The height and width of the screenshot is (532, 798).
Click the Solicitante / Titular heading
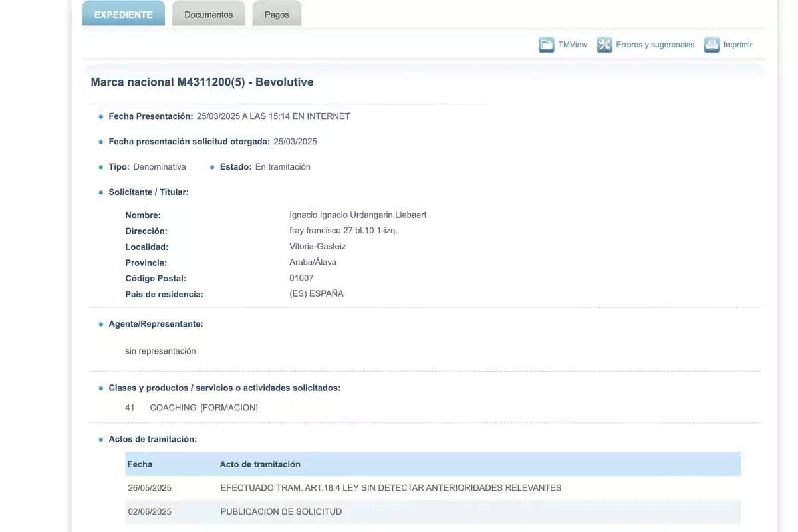point(148,192)
